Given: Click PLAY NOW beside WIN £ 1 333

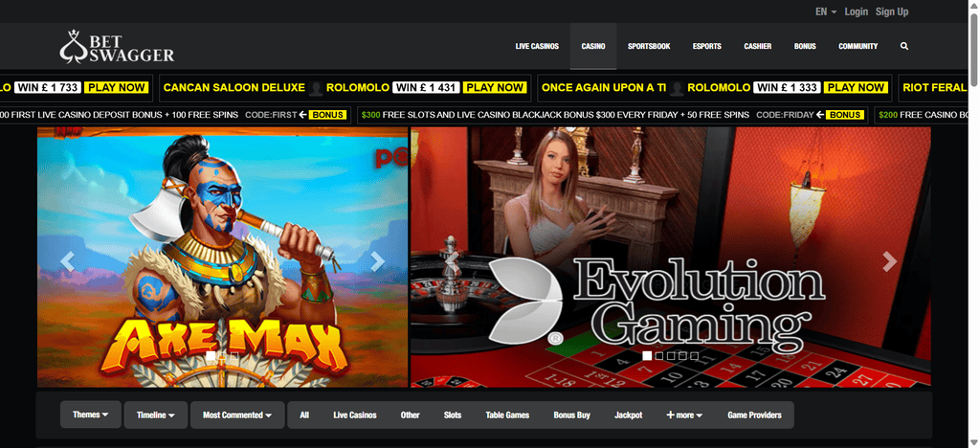Looking at the screenshot, I should pos(856,87).
